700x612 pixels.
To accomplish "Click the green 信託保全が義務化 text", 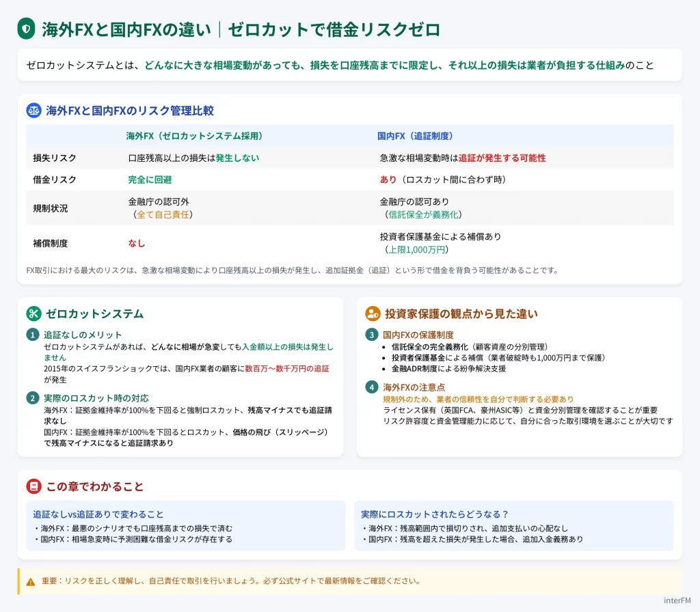I will point(424,214).
